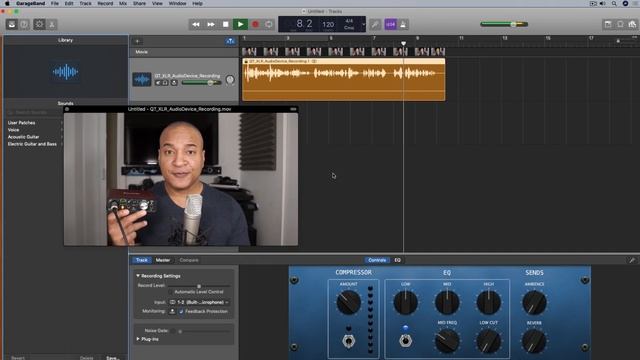Image resolution: width=640 pixels, height=360 pixels.
Task: Toggle the Monitoring button
Action: tap(172, 311)
